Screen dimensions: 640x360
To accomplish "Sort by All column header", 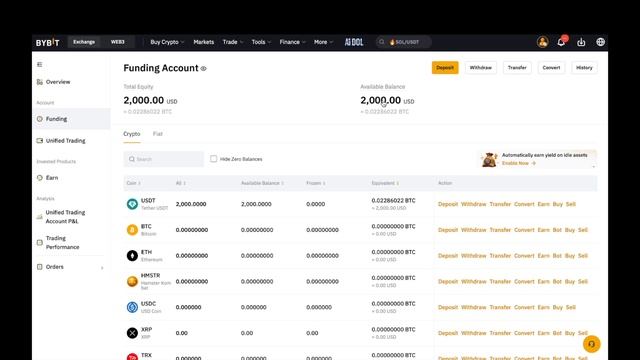I will (x=180, y=183).
